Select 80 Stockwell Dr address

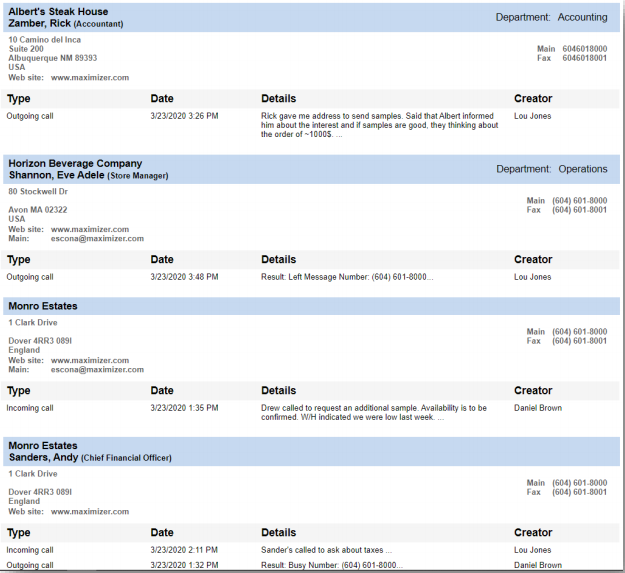coord(38,192)
